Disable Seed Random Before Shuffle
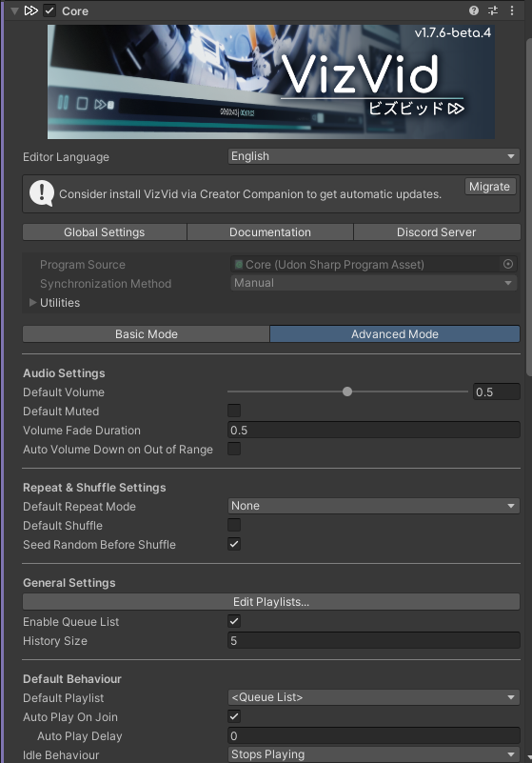The height and width of the screenshot is (763, 532). 234,544
